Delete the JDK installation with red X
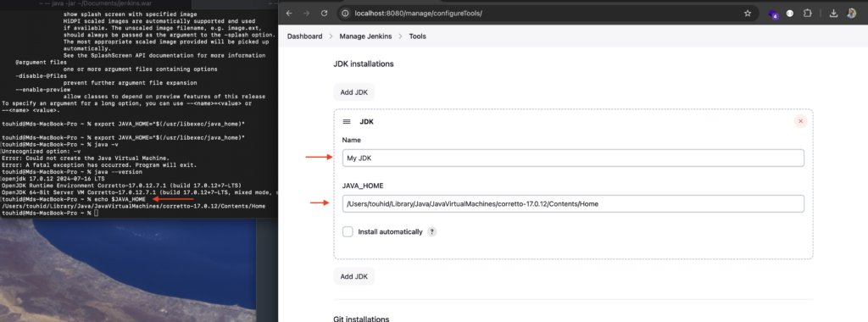Screen dimensions: 868x322 coord(800,121)
